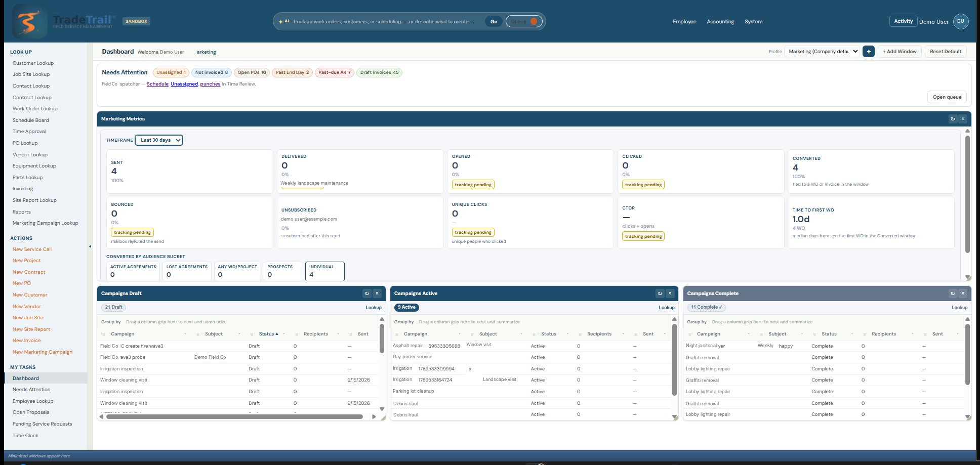Open the Employee menu
Viewport: 980px width, 465px height.
coord(684,22)
